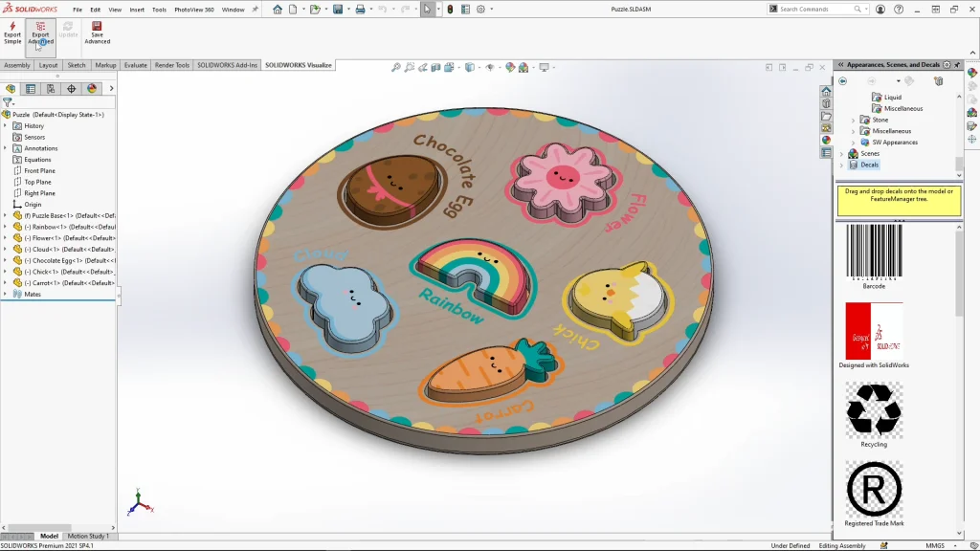Open the PhotoView 360 menu
The height and width of the screenshot is (551, 980).
point(193,10)
